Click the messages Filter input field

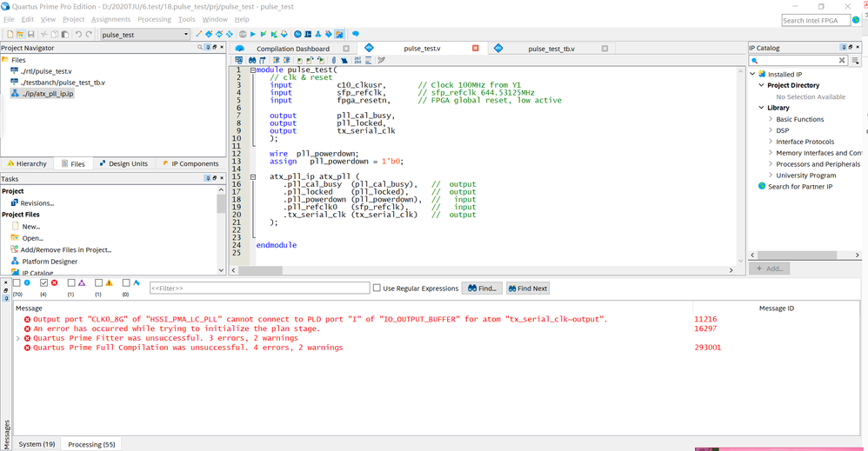point(258,289)
